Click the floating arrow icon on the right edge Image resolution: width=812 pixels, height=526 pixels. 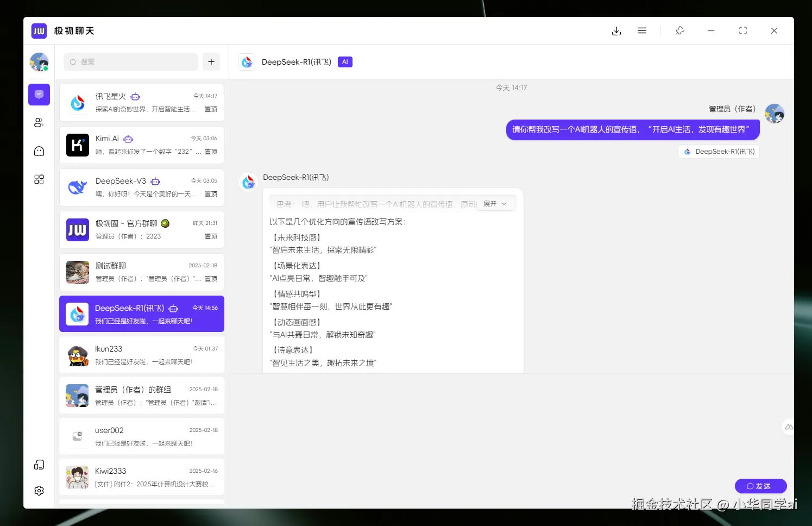(788, 427)
